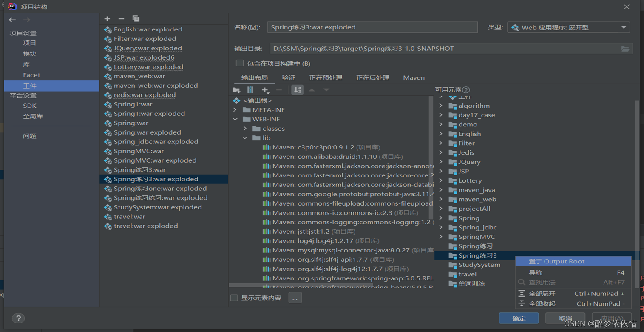Click the forward navigation arrow
This screenshot has width=644, height=332.
27,20
